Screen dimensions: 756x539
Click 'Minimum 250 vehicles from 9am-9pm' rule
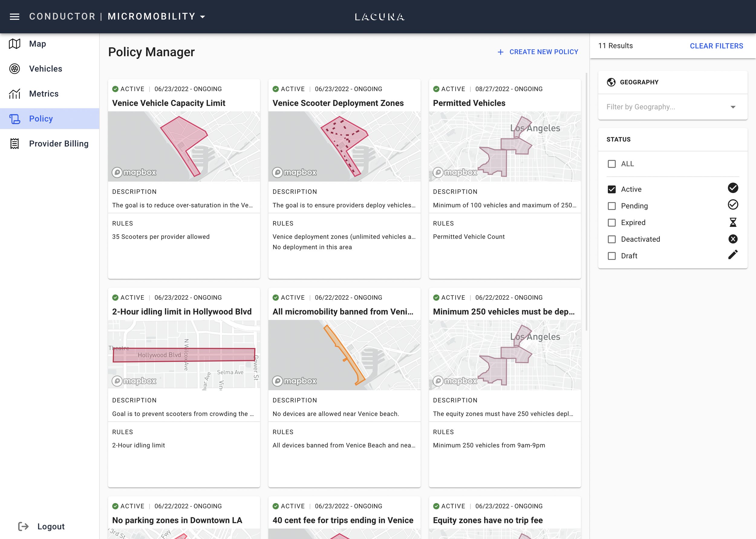pos(489,445)
